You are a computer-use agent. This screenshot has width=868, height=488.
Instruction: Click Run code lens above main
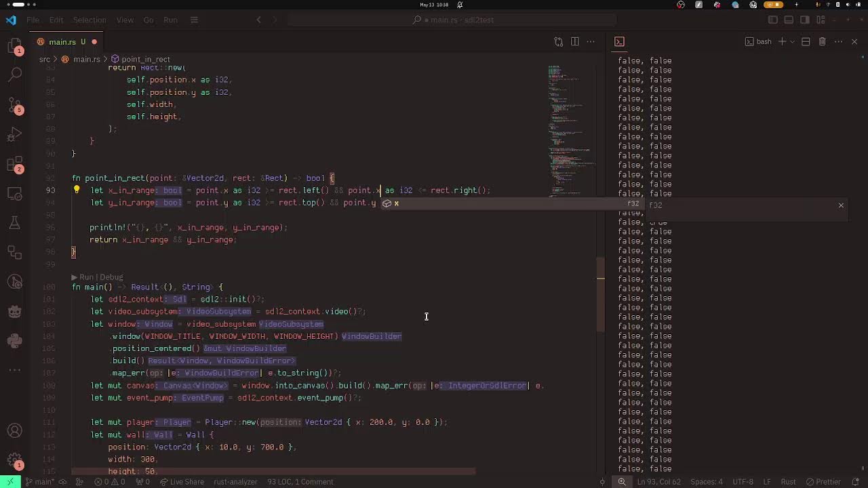coord(86,277)
